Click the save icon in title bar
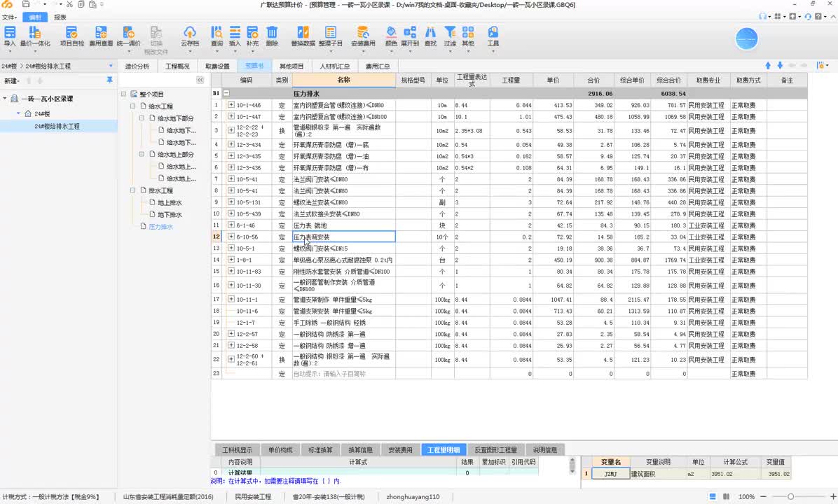This screenshot has height=504, width=838. 26,4
